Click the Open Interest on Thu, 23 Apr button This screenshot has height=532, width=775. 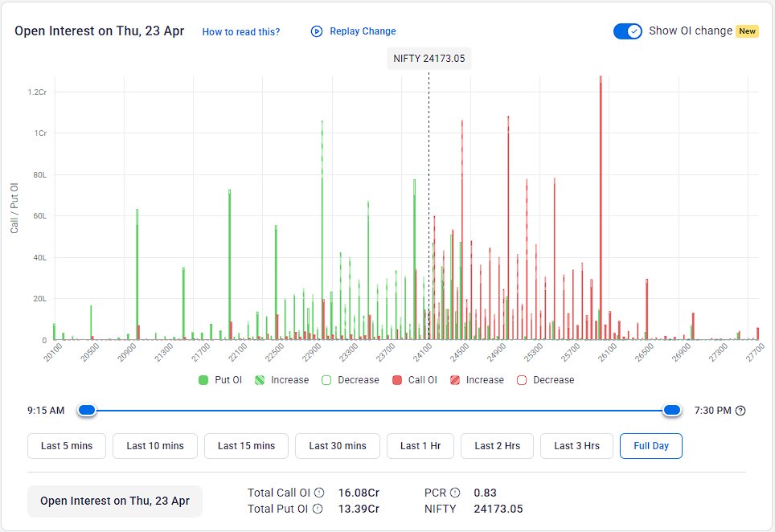pyautogui.click(x=115, y=501)
